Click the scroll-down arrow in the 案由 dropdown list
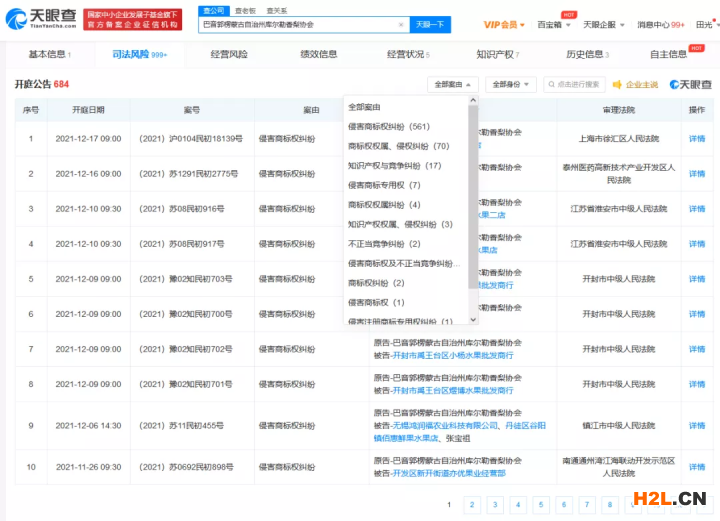This screenshot has height=521, width=720. click(473, 319)
